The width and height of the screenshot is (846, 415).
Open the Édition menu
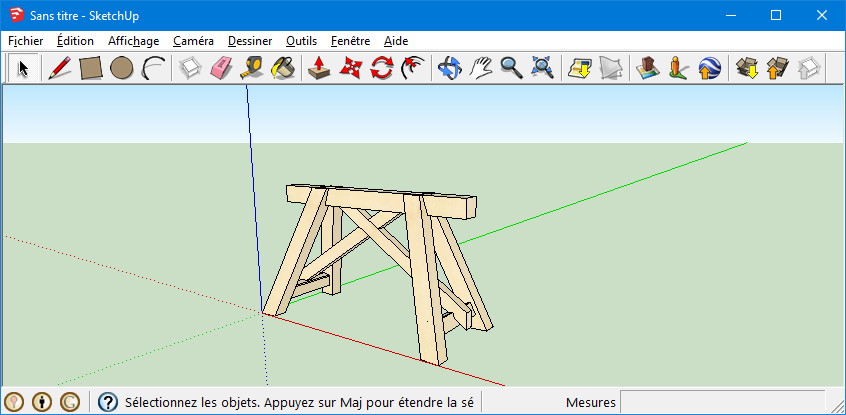click(75, 41)
